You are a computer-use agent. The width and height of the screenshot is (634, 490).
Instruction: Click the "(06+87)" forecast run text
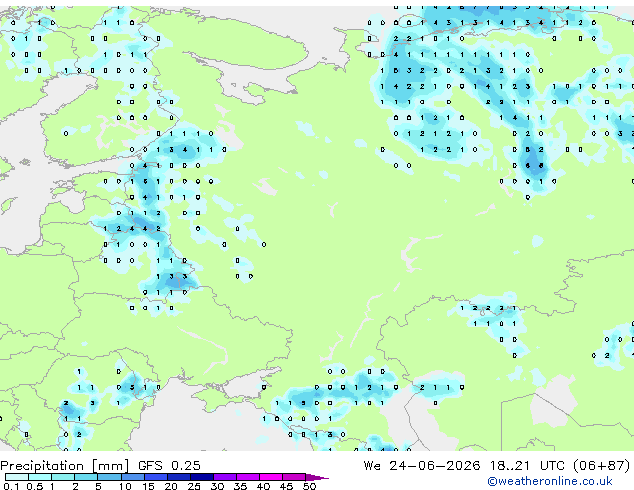tap(602, 465)
